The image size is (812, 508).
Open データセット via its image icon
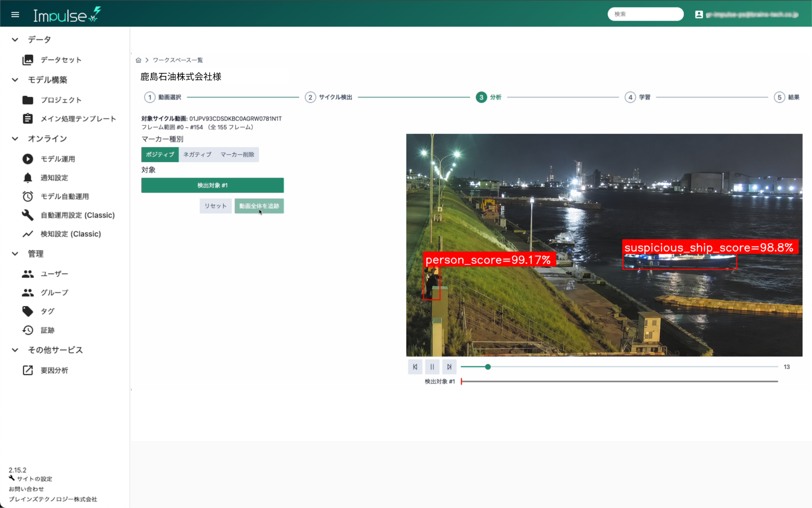click(x=28, y=60)
